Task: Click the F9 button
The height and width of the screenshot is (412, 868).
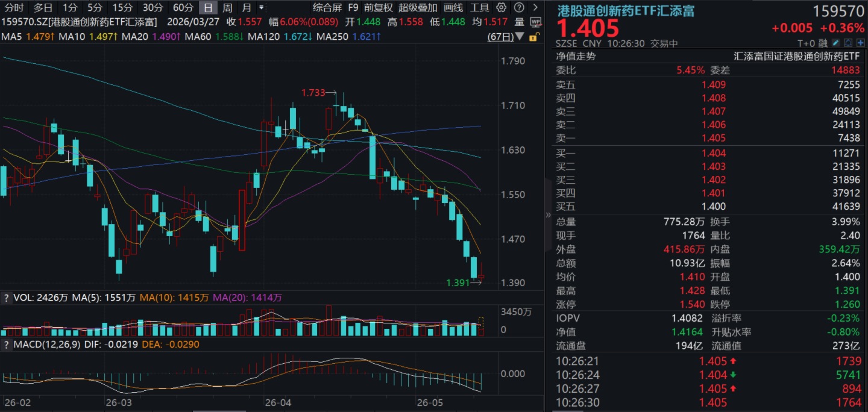Action: [x=353, y=8]
